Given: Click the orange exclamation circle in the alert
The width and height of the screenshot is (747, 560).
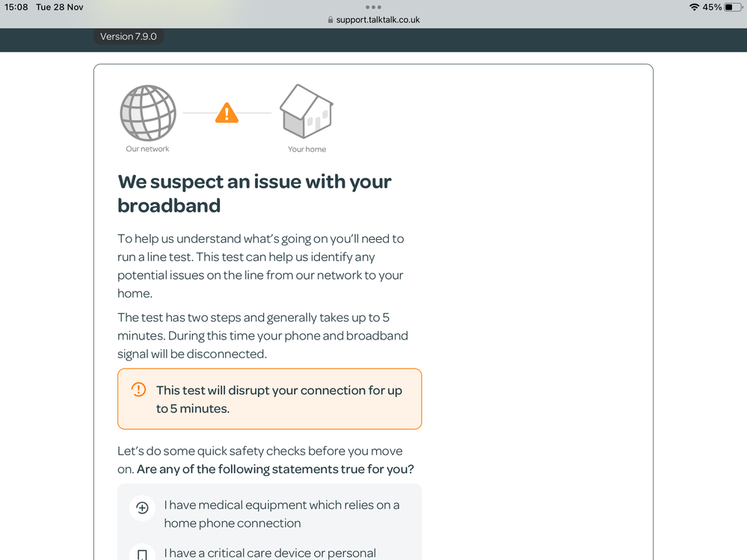Looking at the screenshot, I should (x=138, y=390).
